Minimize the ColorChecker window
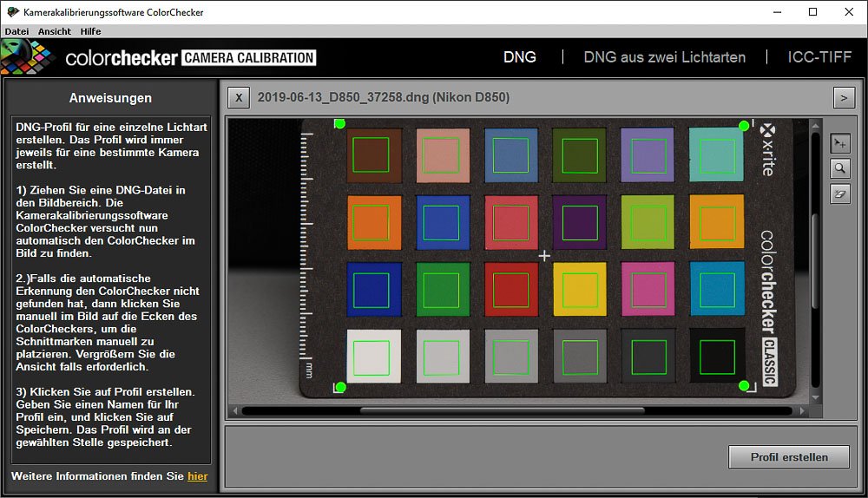 pos(777,11)
